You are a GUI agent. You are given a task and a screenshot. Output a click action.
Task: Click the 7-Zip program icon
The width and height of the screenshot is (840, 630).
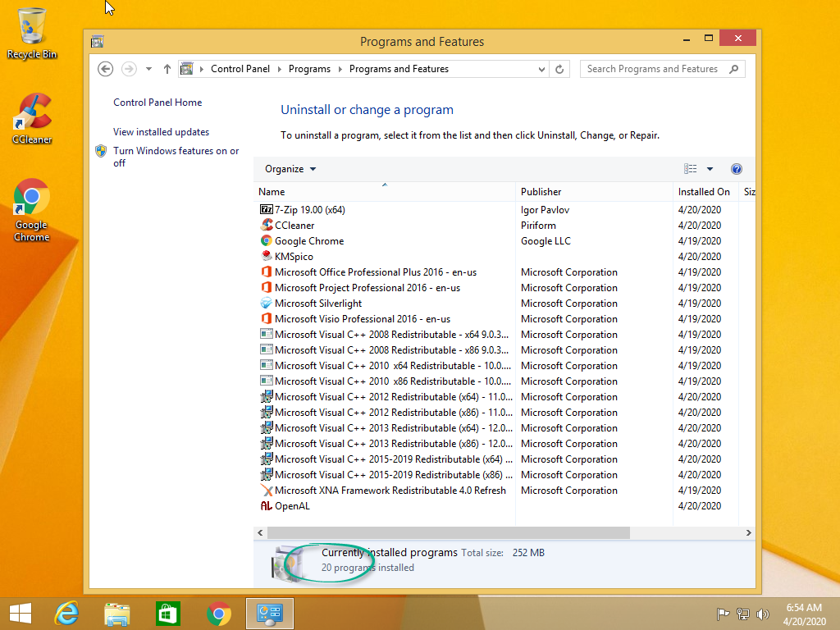tap(267, 210)
